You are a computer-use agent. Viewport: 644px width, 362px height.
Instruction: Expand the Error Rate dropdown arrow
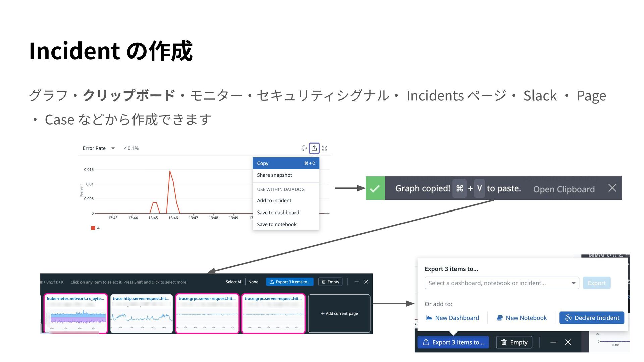113,148
